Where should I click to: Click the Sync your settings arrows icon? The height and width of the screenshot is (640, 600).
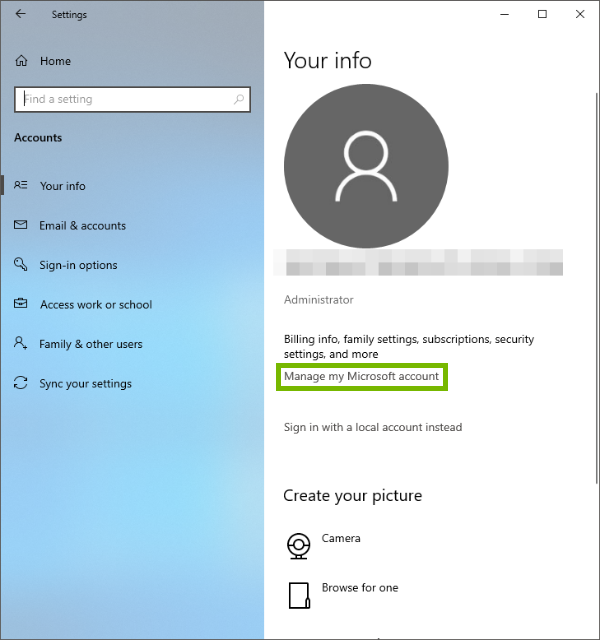click(x=20, y=382)
